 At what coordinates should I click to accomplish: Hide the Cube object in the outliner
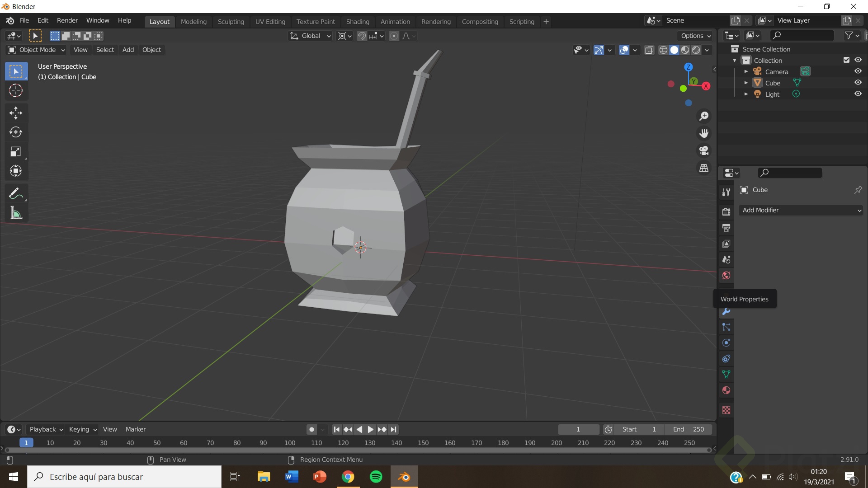pos(858,83)
